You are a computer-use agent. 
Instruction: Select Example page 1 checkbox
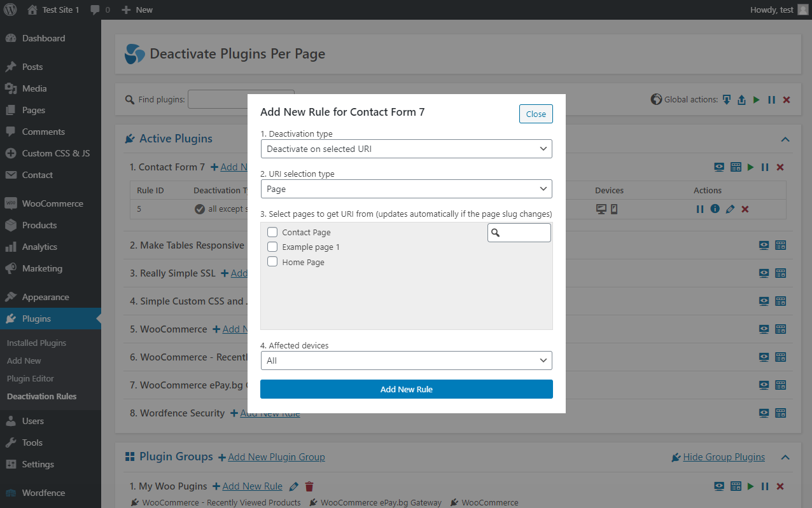(272, 247)
